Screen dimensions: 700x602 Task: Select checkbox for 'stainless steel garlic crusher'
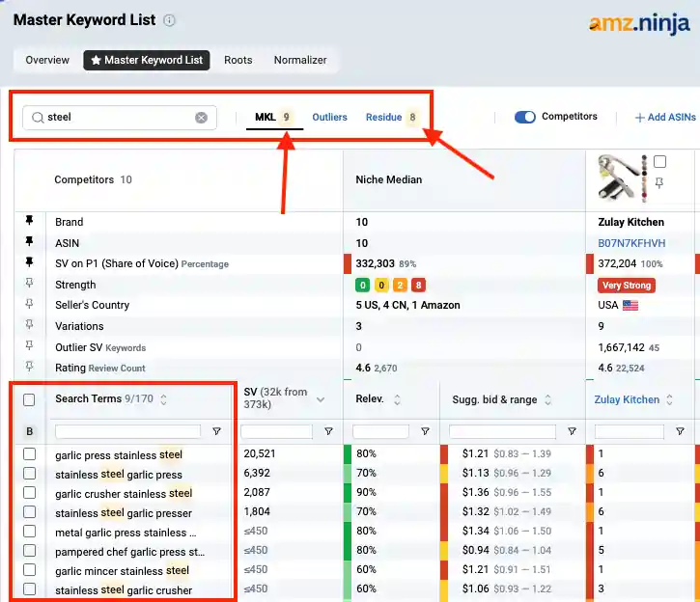[x=30, y=589]
